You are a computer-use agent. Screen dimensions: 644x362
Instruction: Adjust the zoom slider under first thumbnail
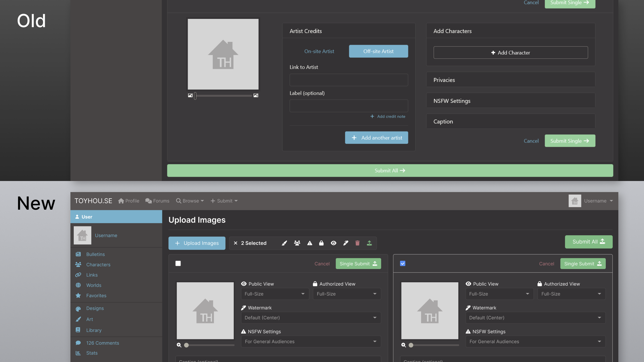(x=186, y=345)
